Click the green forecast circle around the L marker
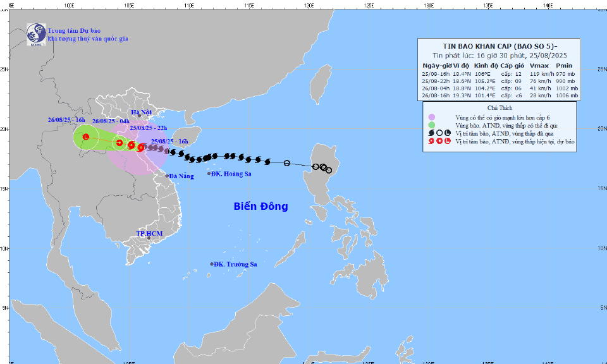 point(86,136)
